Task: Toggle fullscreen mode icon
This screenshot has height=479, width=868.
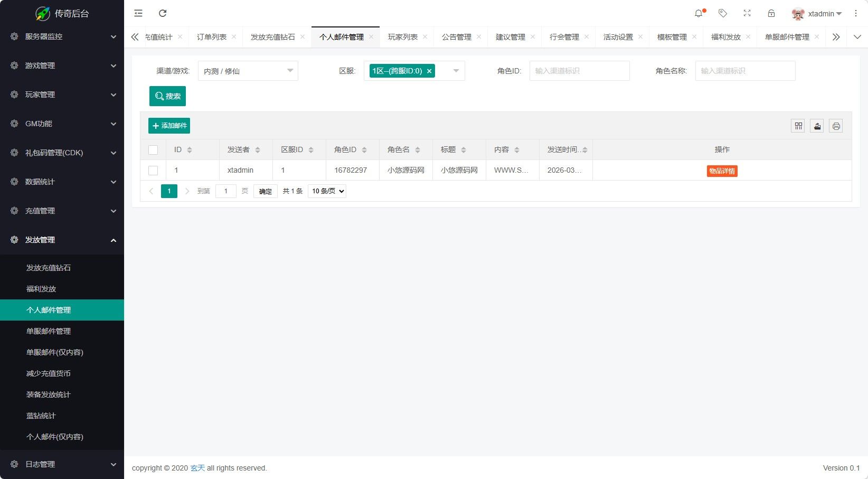Action: pyautogui.click(x=747, y=13)
